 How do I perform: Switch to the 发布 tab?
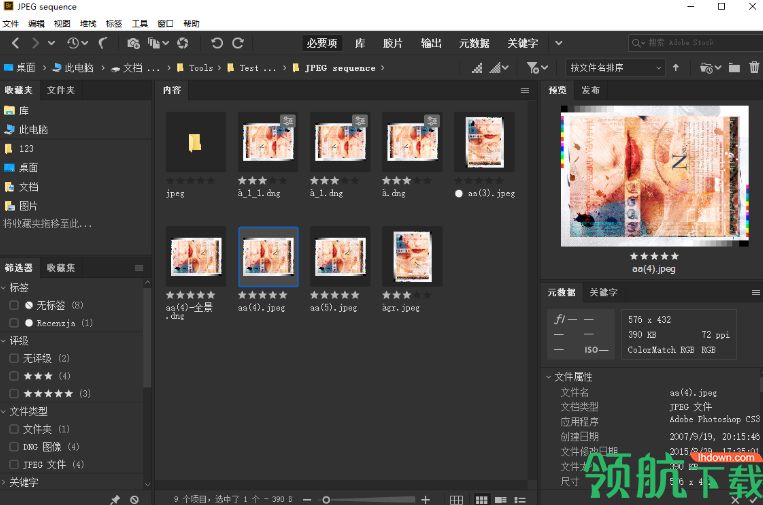(x=590, y=90)
